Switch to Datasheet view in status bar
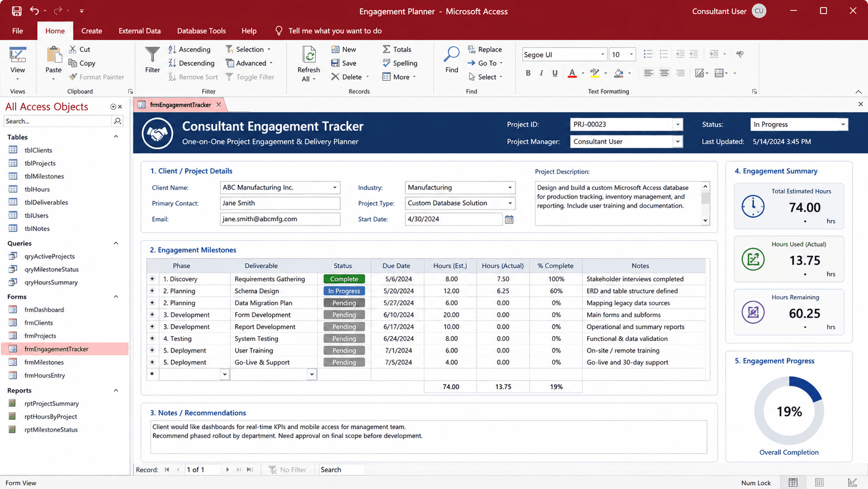Viewport: 868px width, 489px height. point(819,483)
